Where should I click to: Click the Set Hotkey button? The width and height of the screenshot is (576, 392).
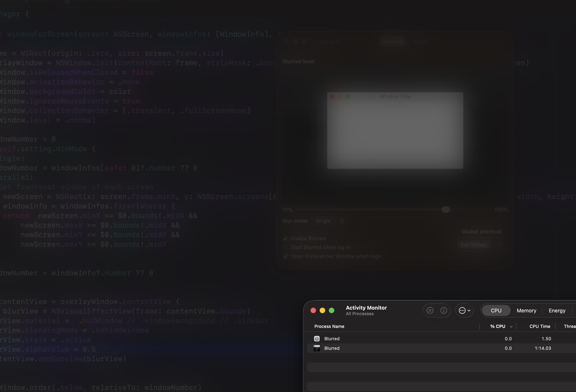(473, 244)
